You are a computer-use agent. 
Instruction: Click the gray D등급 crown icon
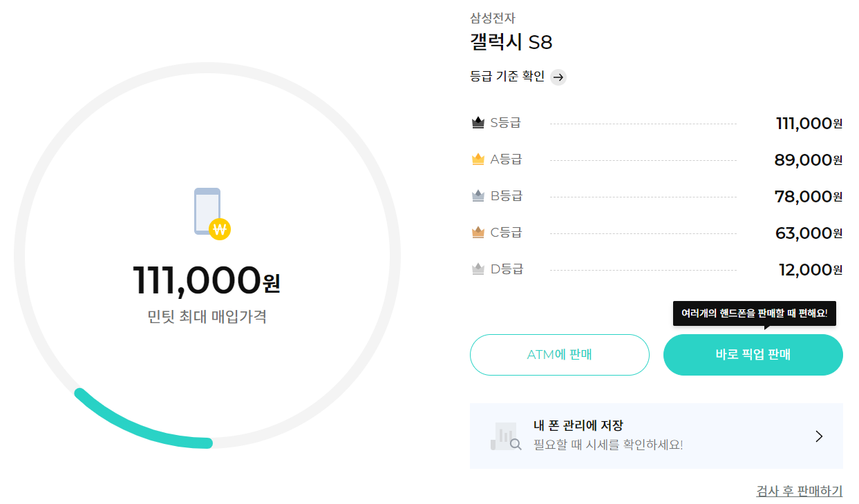click(478, 269)
